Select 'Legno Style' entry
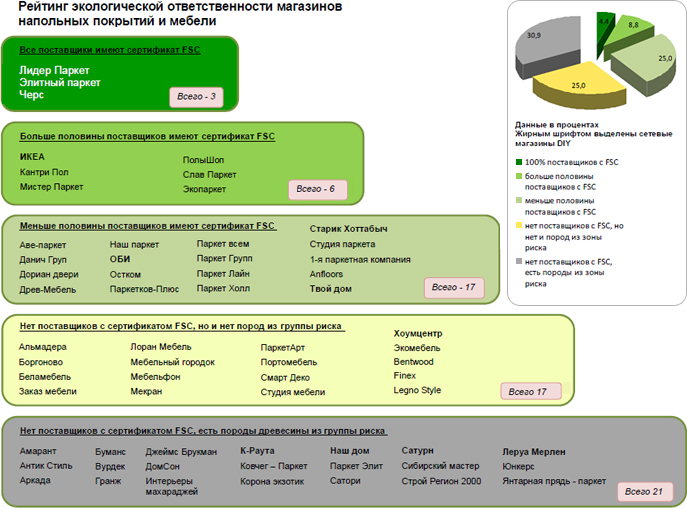The height and width of the screenshot is (508, 687). point(418,390)
